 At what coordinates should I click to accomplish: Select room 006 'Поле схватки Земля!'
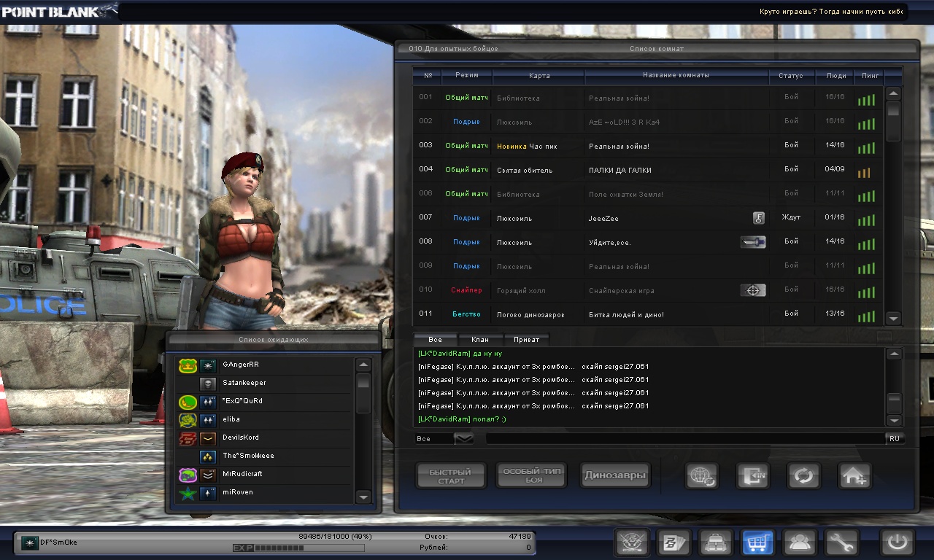648,194
